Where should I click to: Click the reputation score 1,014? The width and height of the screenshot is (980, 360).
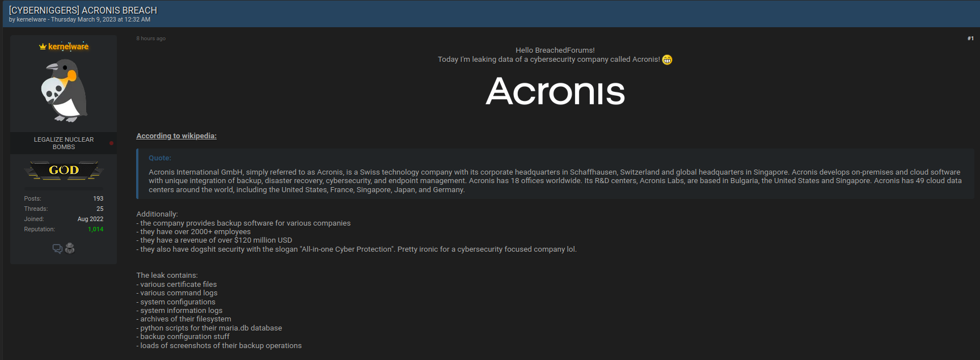[95, 229]
